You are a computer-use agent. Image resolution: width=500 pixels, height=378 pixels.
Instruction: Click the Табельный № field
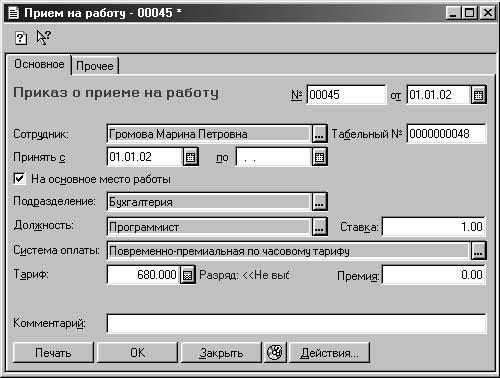click(446, 134)
